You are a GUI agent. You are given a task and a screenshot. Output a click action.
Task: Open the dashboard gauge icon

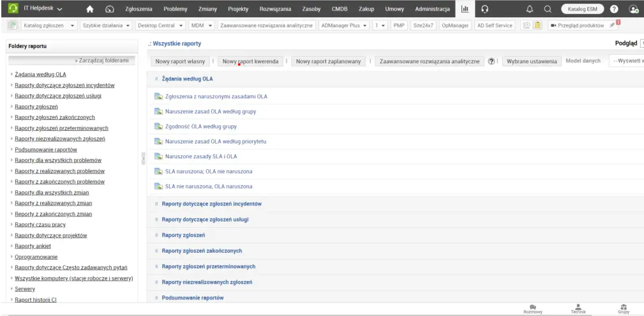click(x=109, y=9)
